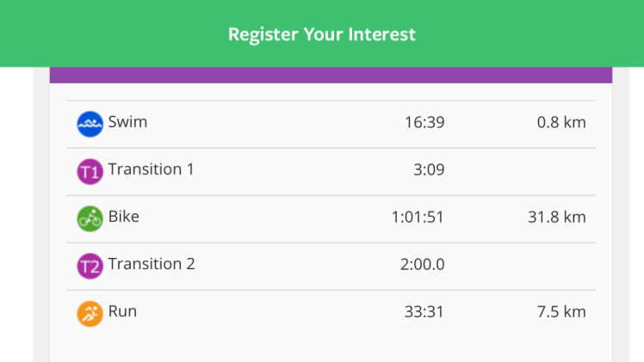Click the green Bike icon
Screen dimensions: 644x362
[90, 218]
